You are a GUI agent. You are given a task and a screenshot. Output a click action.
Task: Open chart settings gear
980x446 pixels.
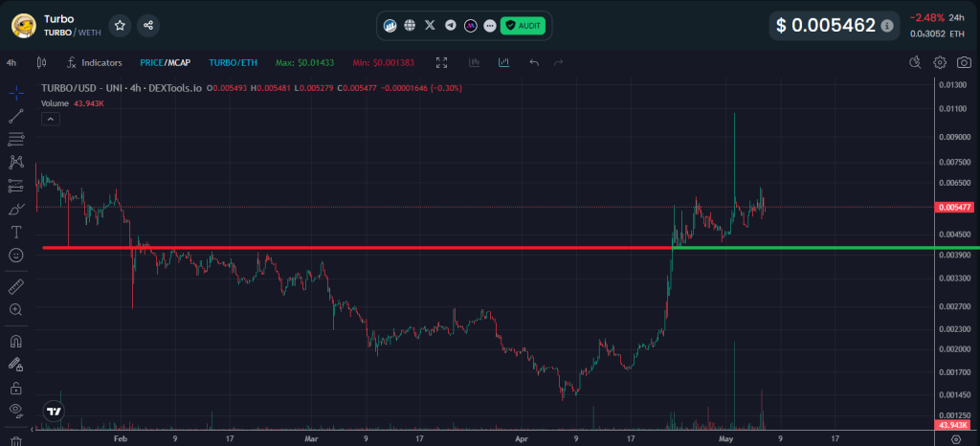(940, 62)
